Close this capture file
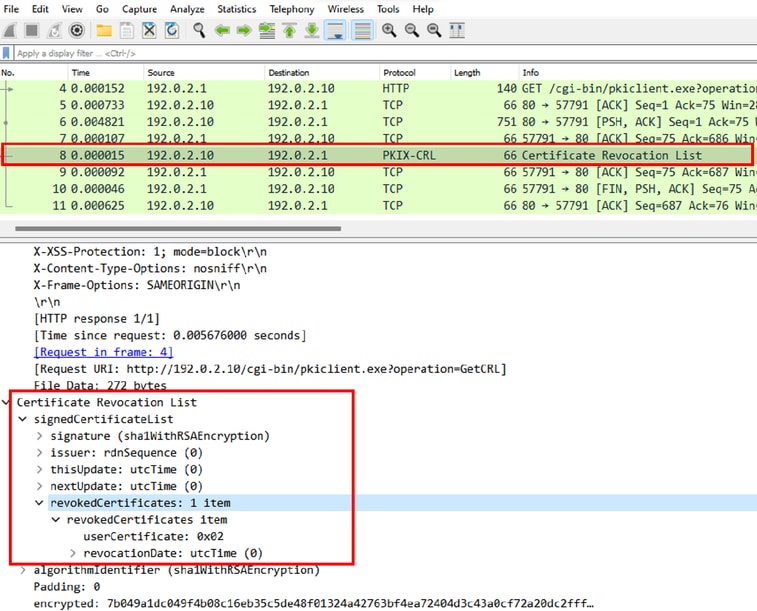This screenshot has width=757, height=611. [x=149, y=30]
